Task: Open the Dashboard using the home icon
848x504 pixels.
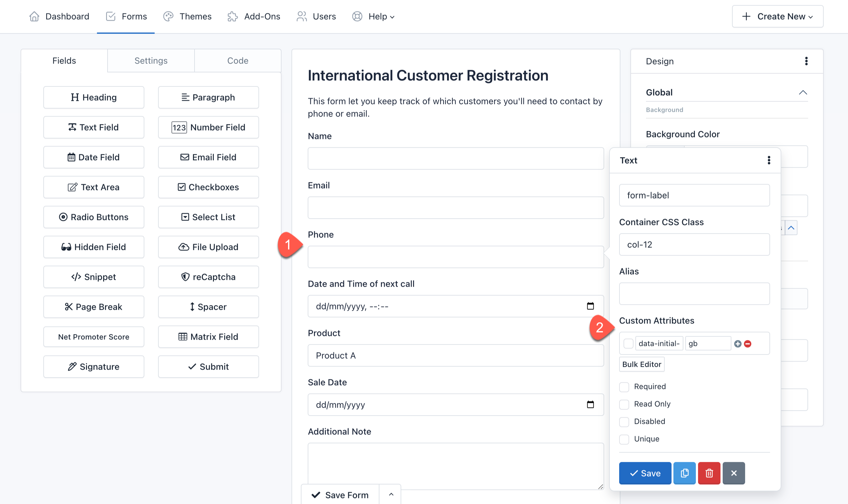Action: pyautogui.click(x=34, y=16)
